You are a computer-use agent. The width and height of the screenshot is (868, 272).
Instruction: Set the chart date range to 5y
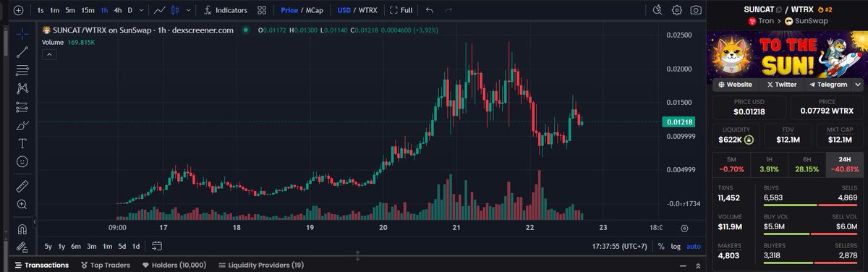48,247
